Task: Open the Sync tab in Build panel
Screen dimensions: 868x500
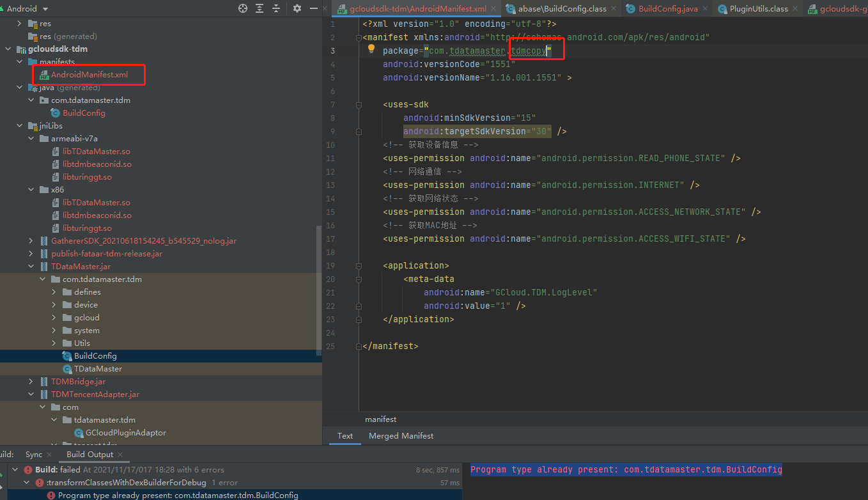Action: [x=34, y=455]
